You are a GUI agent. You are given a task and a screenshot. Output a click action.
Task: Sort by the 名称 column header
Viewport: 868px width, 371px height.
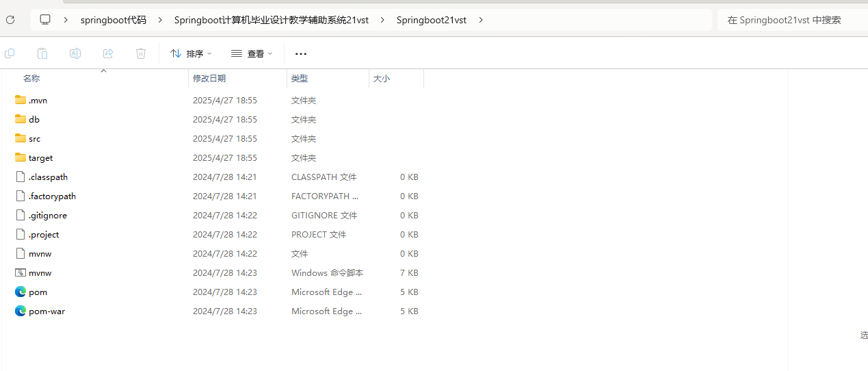click(x=31, y=79)
